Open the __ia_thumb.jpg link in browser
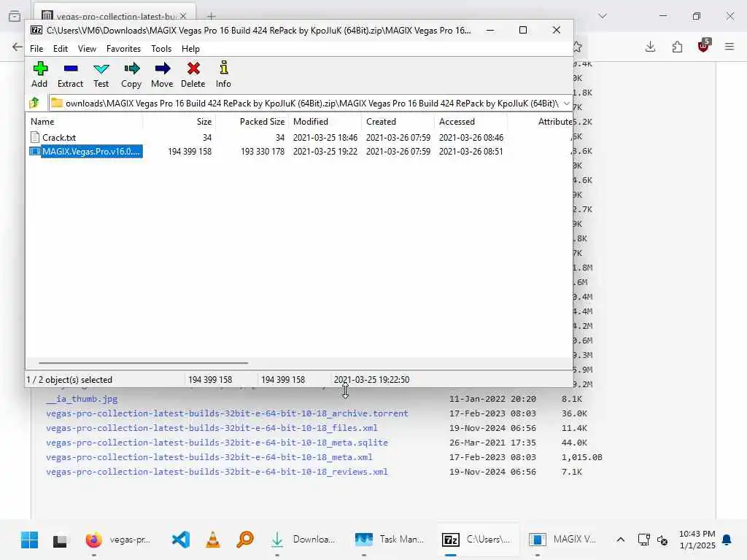Viewport: 747px width, 560px height. pos(82,399)
